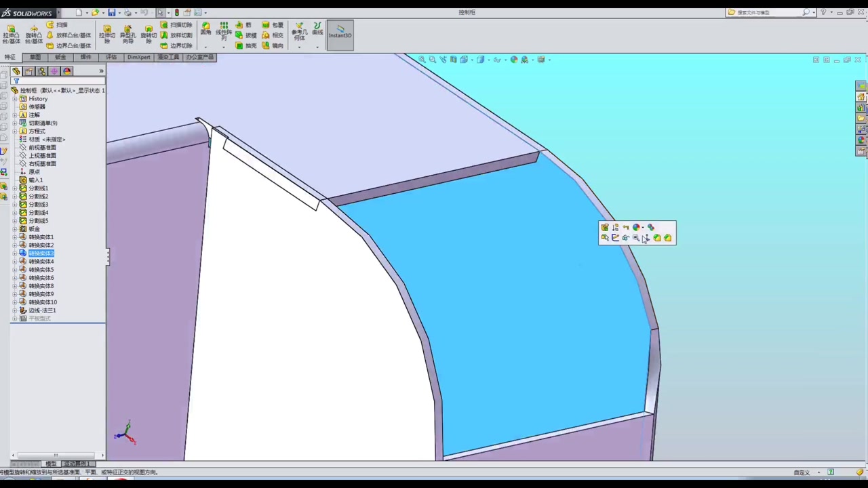Expand the panel tabs chevron arrow
868x488 pixels.
(x=101, y=71)
